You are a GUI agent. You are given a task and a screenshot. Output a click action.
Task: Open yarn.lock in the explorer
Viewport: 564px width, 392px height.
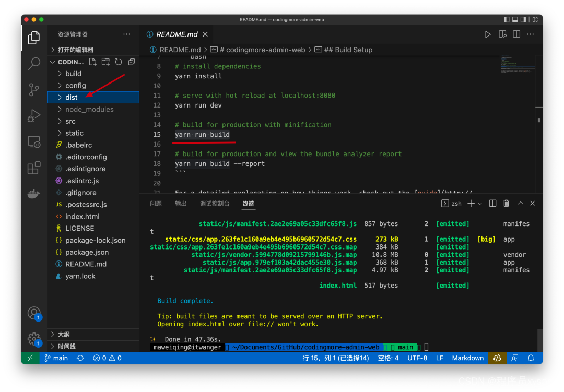[93, 276]
